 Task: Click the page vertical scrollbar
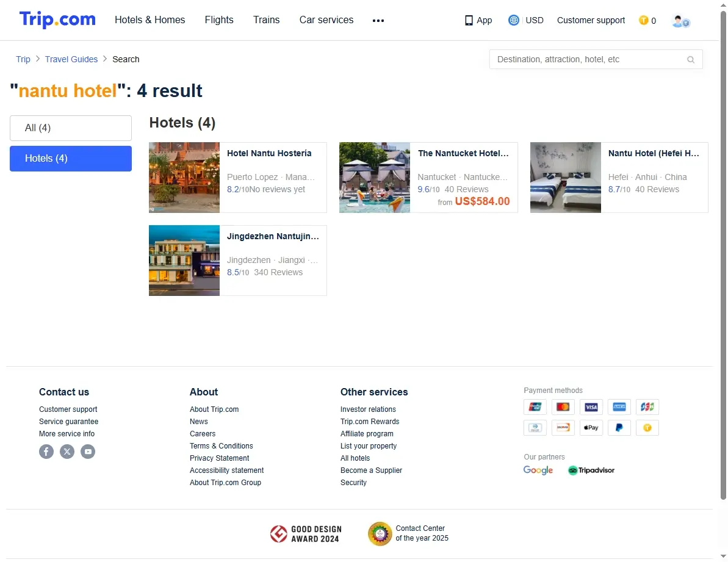pyautogui.click(x=723, y=255)
